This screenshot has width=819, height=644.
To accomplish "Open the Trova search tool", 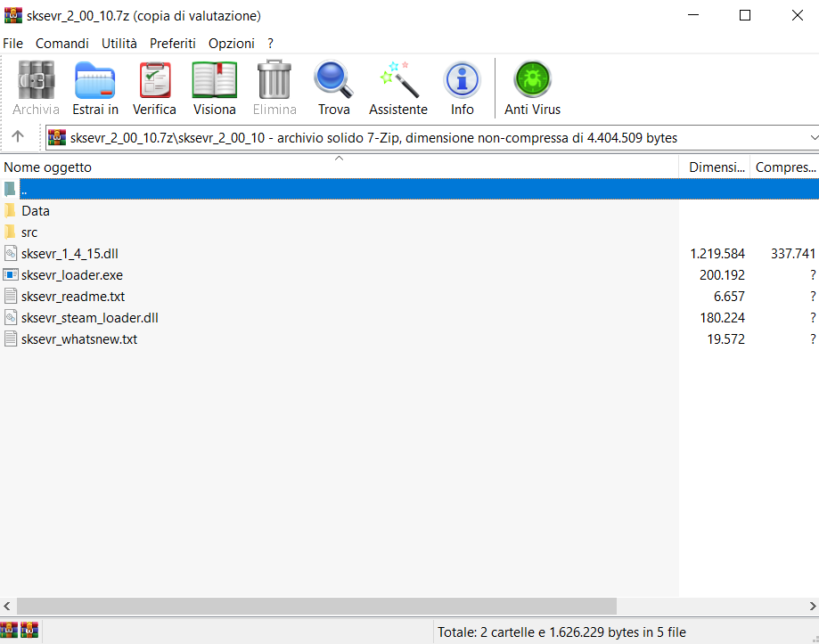I will 334,79.
